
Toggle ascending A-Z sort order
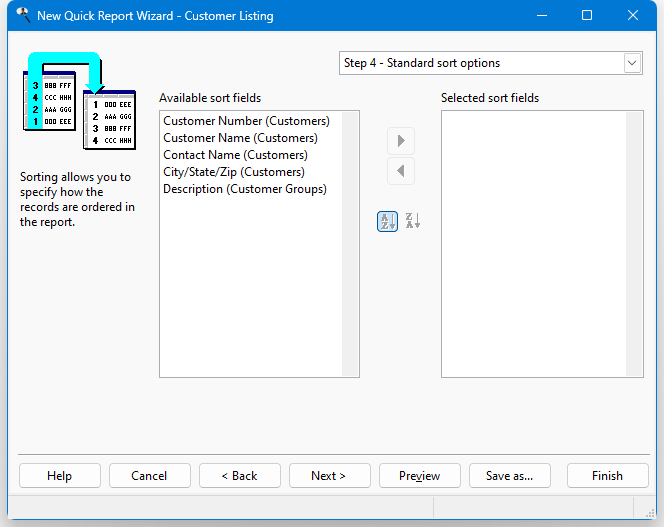[387, 221]
